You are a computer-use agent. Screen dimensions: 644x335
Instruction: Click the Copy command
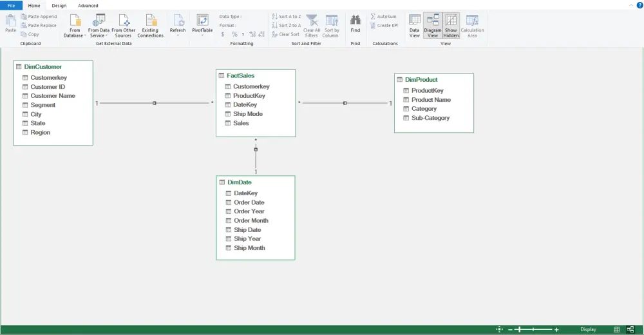tap(30, 35)
